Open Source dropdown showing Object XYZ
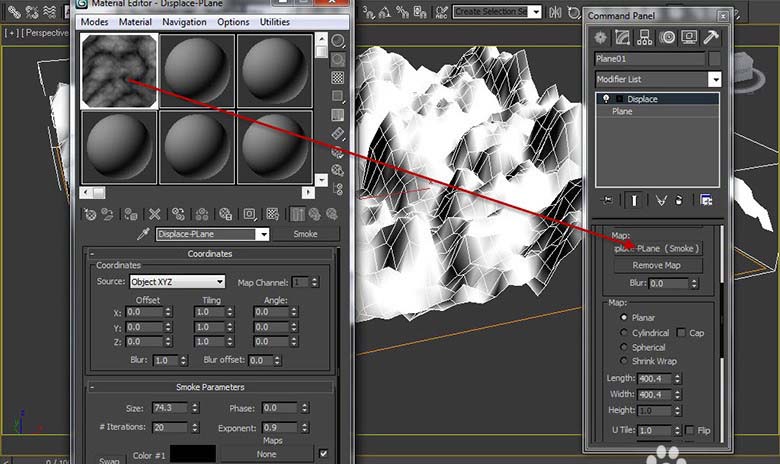Viewport: 780px width, 464px height. [x=177, y=282]
